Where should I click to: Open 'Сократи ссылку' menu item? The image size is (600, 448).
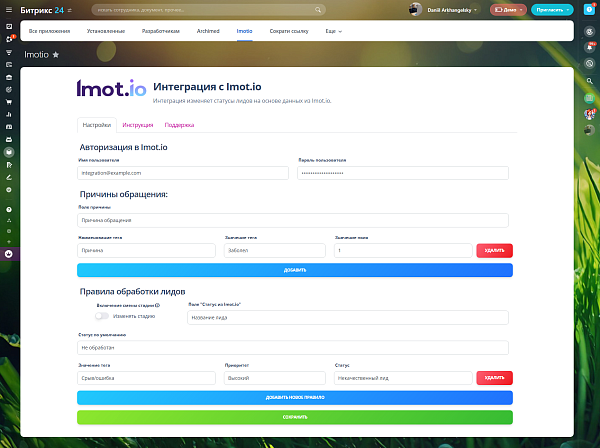pos(289,31)
